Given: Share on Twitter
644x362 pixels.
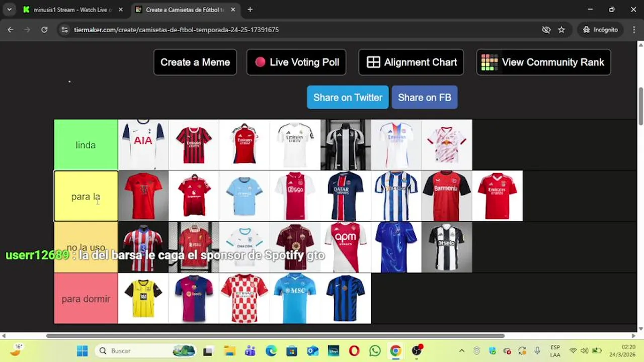Looking at the screenshot, I should 348,98.
